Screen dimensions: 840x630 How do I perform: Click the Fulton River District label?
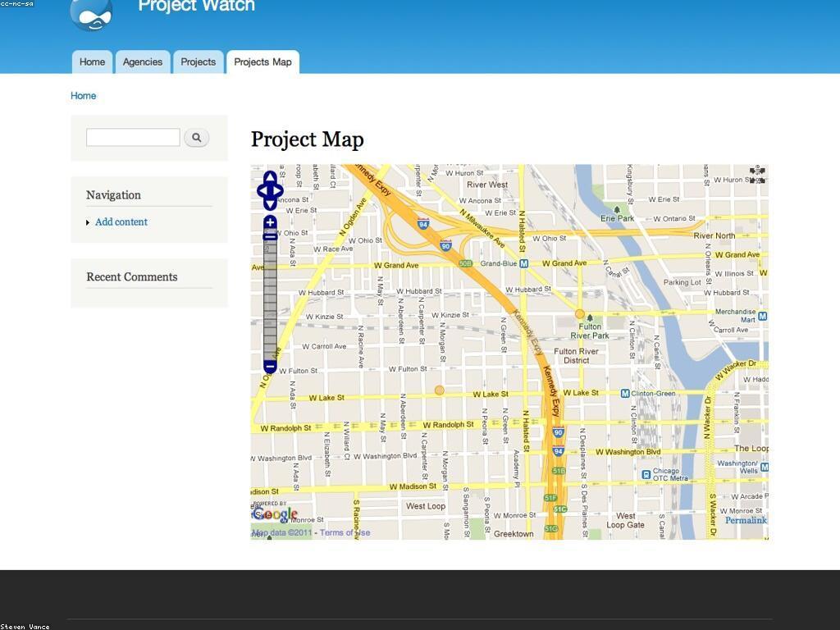point(576,356)
